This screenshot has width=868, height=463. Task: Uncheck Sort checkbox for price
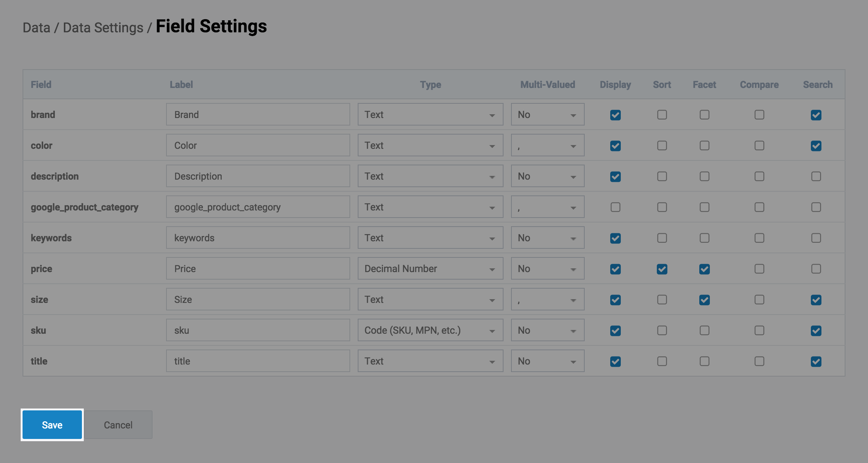(x=662, y=269)
